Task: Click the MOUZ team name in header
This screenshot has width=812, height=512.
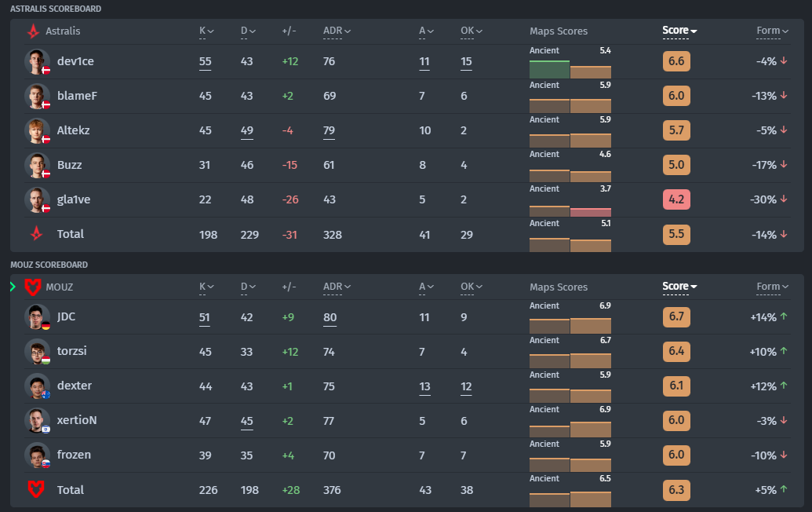Action: (x=60, y=287)
